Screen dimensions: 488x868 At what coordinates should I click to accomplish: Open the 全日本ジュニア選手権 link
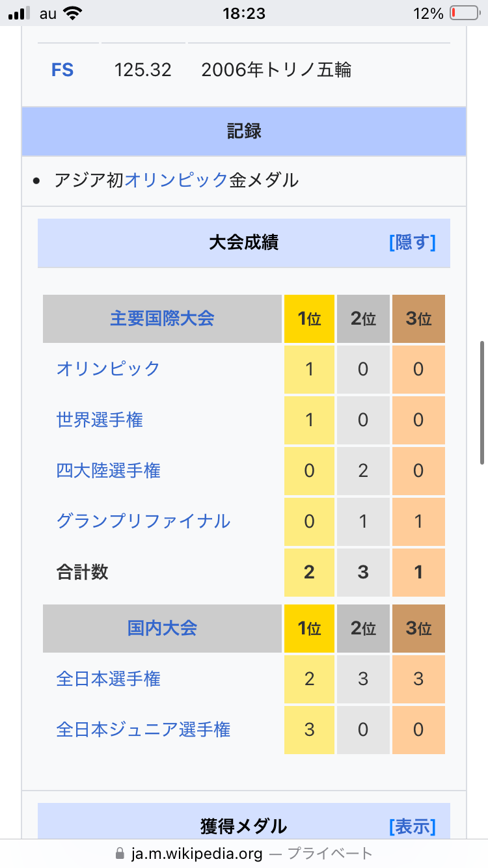point(143,730)
